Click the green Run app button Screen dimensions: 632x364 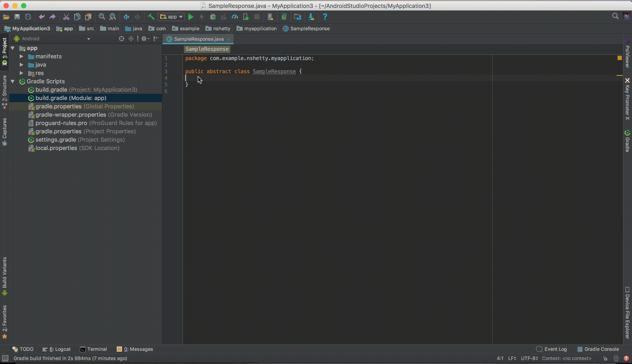point(191,17)
